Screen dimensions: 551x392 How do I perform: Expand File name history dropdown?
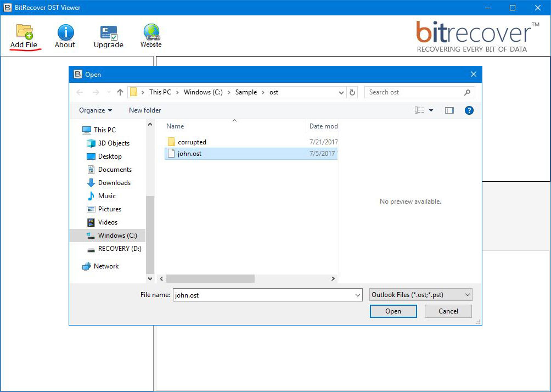pos(358,295)
